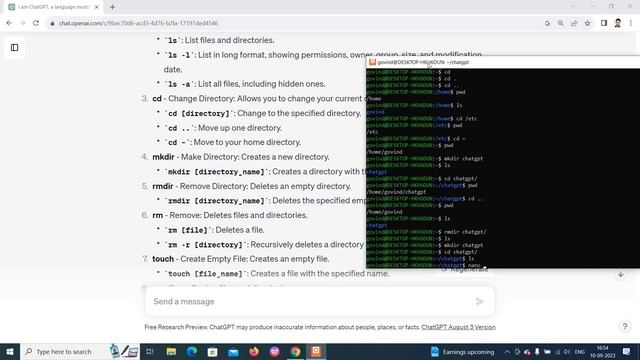Switch to the ChatGPT language model tab
Viewport: 640px width, 360px height.
coord(53,7)
